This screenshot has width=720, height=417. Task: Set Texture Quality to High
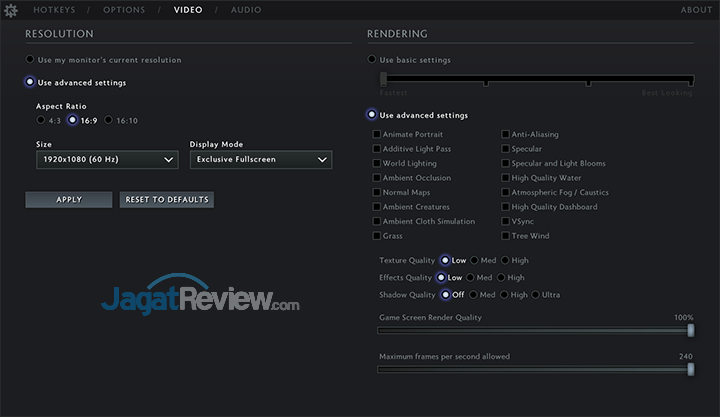pos(505,260)
